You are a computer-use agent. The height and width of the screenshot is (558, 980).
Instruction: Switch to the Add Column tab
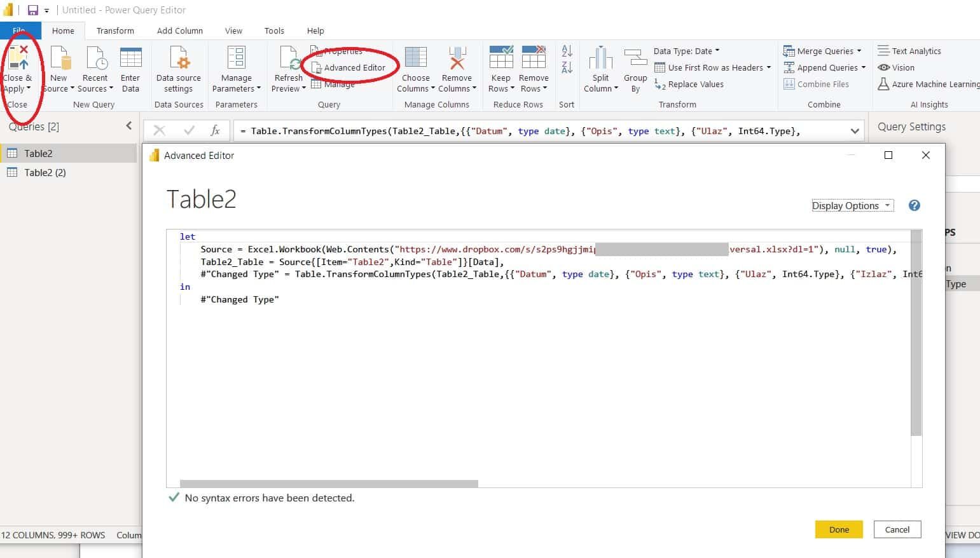pos(180,31)
